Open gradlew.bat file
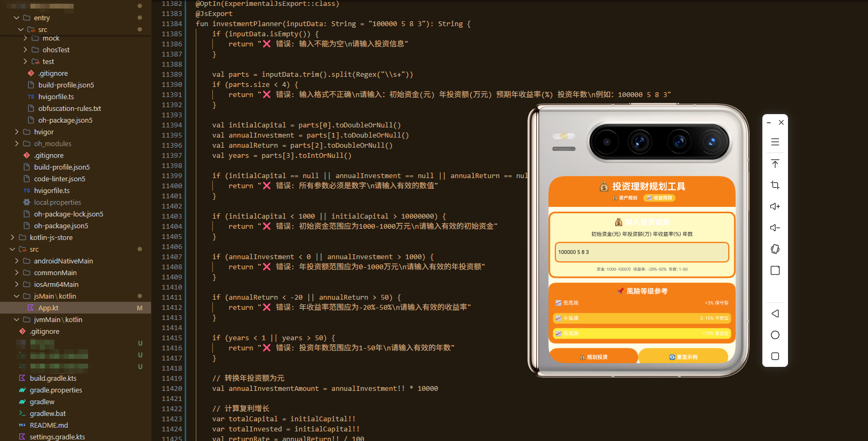Screen dimensions: 868x441 [48, 413]
